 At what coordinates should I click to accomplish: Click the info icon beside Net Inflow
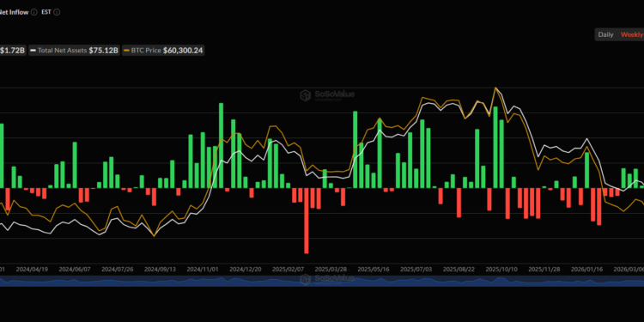click(x=34, y=12)
